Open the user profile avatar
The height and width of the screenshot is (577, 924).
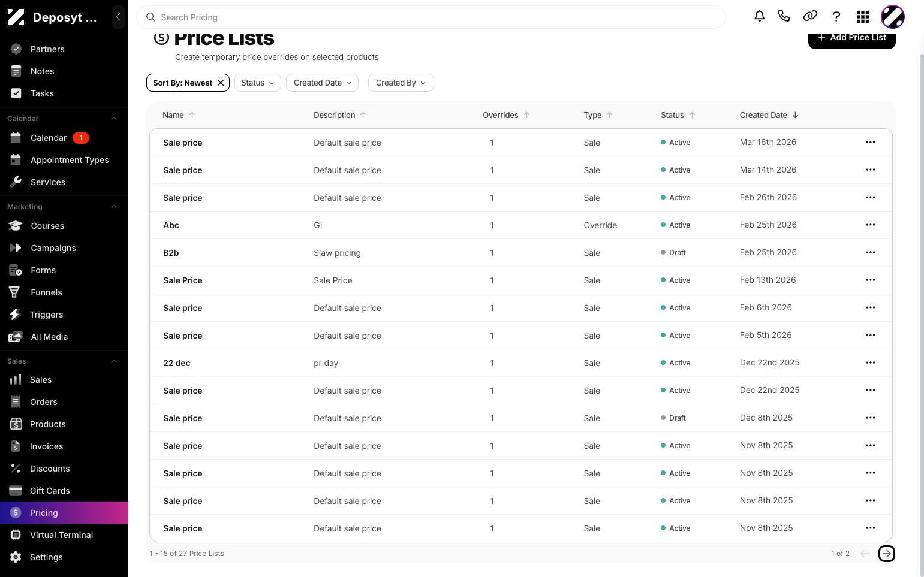892,17
